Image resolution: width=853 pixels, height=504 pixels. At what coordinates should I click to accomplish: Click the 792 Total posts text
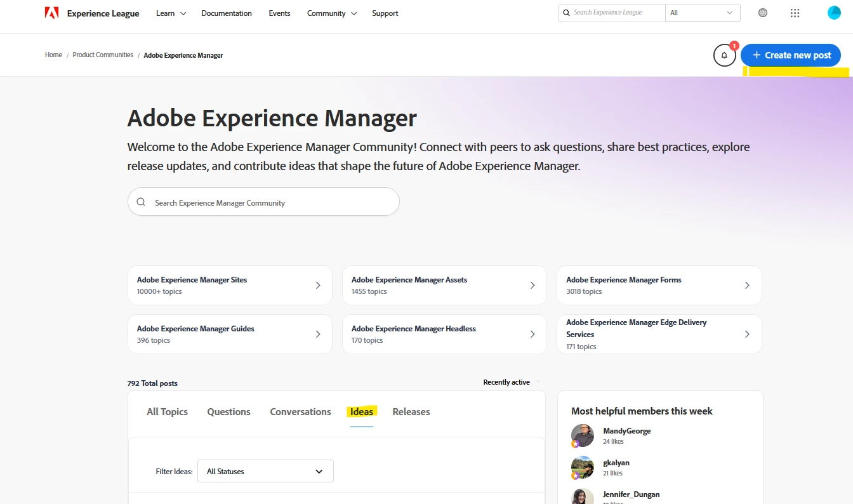(x=152, y=383)
